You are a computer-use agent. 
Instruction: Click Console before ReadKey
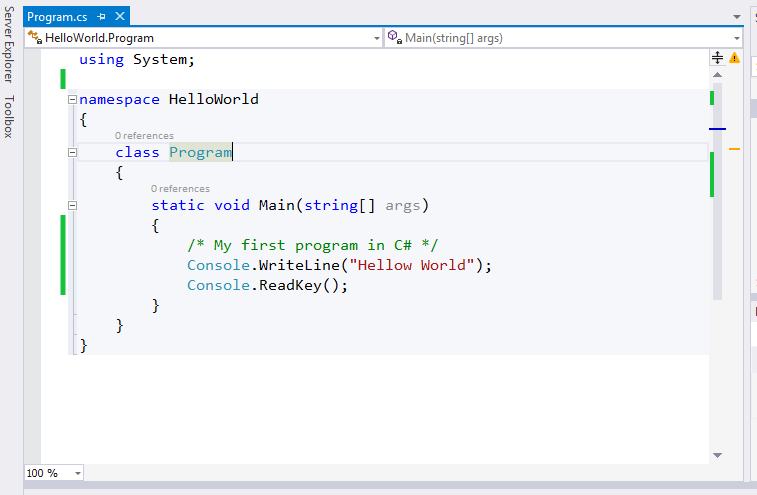point(218,285)
